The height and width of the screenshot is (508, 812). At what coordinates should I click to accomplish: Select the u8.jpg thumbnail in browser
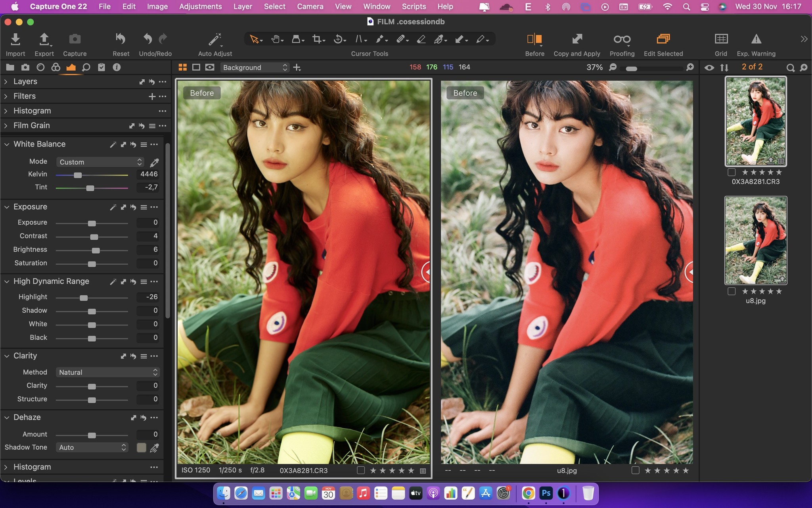[755, 241]
